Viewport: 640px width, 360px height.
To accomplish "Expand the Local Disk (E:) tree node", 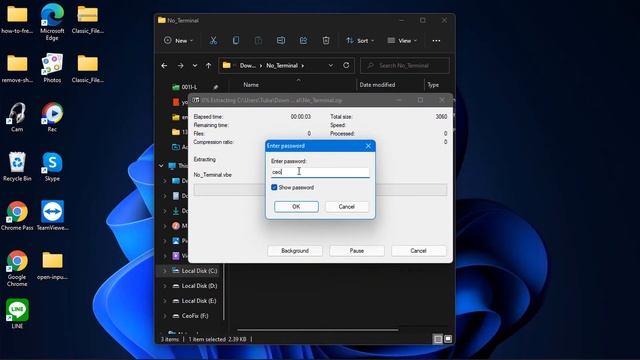I will pyautogui.click(x=165, y=301).
